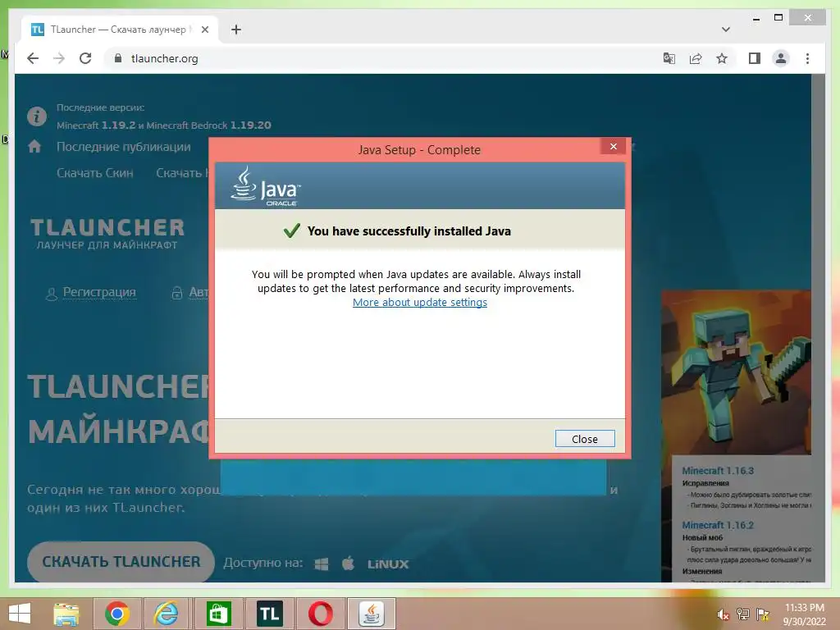Viewport: 840px width, 630px height.
Task: Toggle Chrome side panel
Action: (755, 58)
